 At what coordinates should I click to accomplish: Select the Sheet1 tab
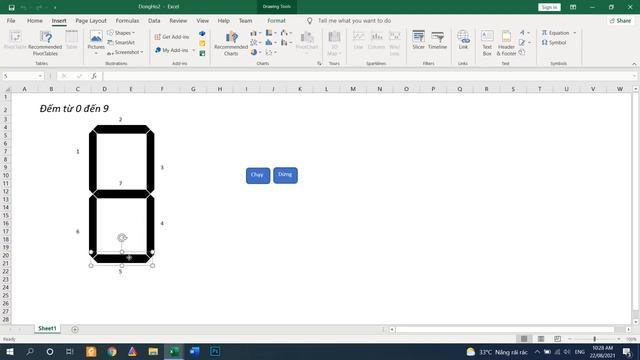point(47,329)
